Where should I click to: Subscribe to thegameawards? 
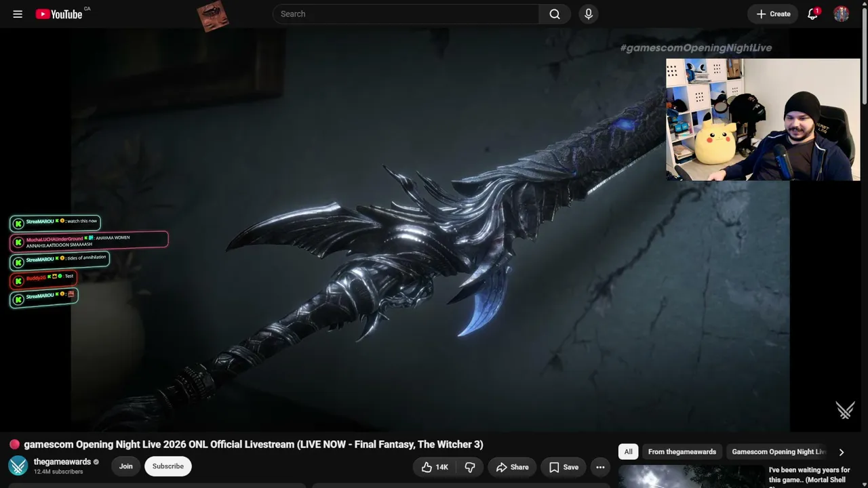[168, 466]
